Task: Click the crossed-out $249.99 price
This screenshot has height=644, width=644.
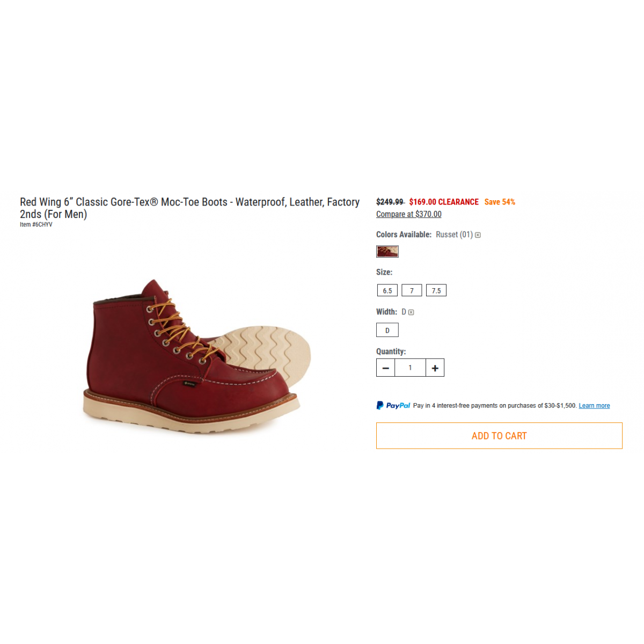Action: tap(390, 202)
